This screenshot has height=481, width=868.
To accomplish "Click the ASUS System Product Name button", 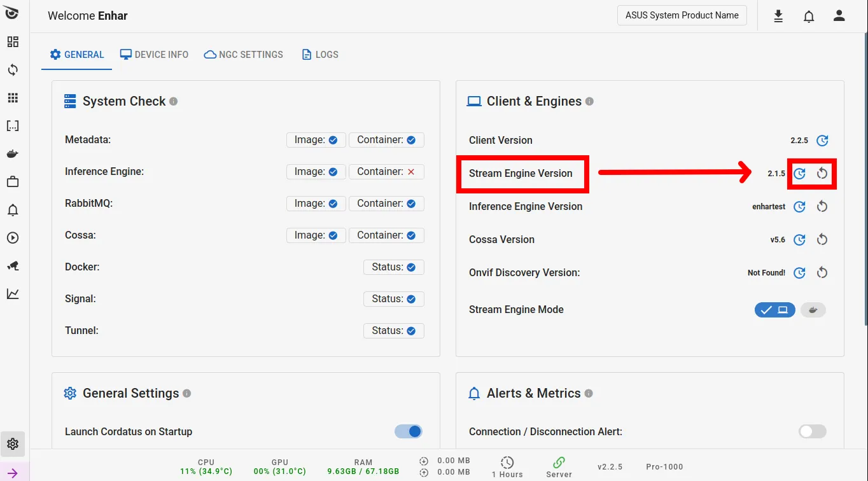I will coord(682,15).
